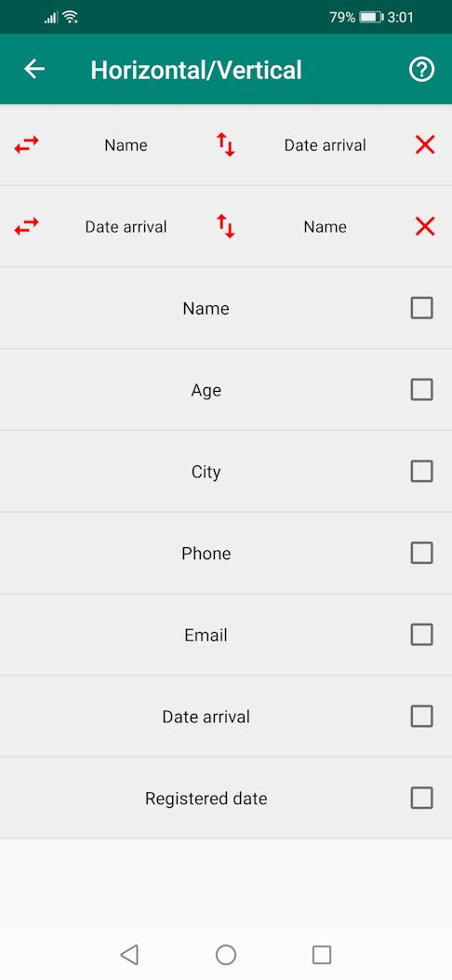452x980 pixels.
Task: Tap horizontal swap arrows in second row
Action: tap(26, 226)
